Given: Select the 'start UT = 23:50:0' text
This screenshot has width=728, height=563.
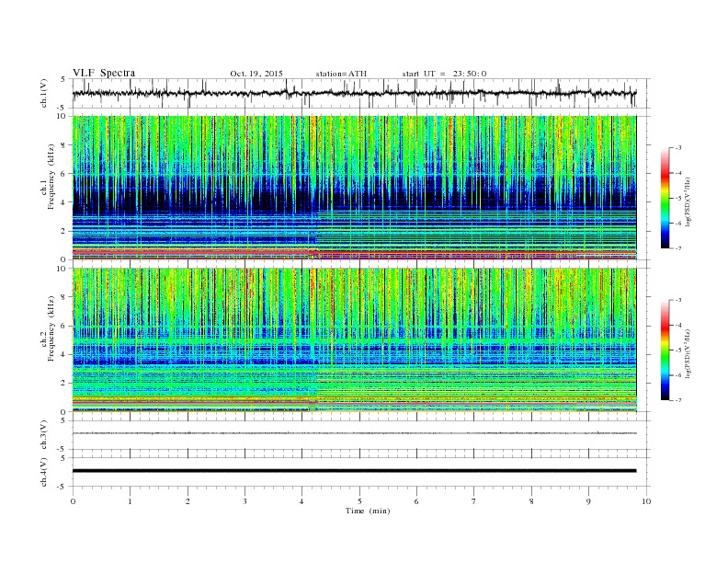Looking at the screenshot, I should point(444,74).
